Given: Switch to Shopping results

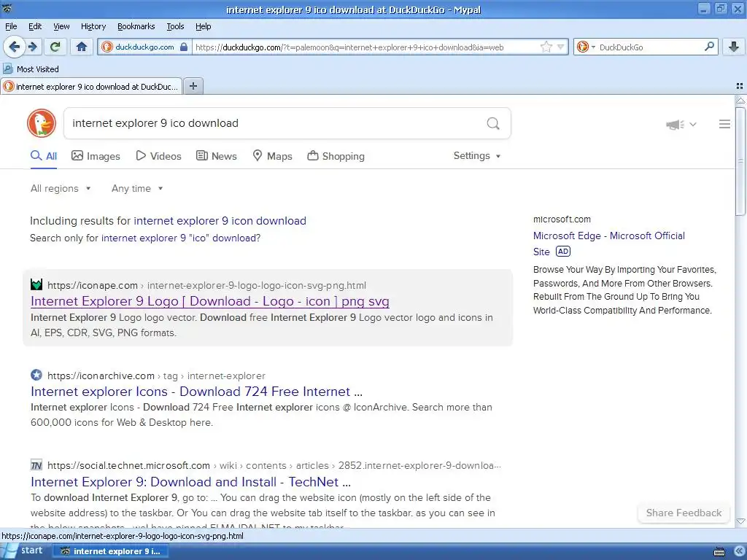Looking at the screenshot, I should [336, 156].
